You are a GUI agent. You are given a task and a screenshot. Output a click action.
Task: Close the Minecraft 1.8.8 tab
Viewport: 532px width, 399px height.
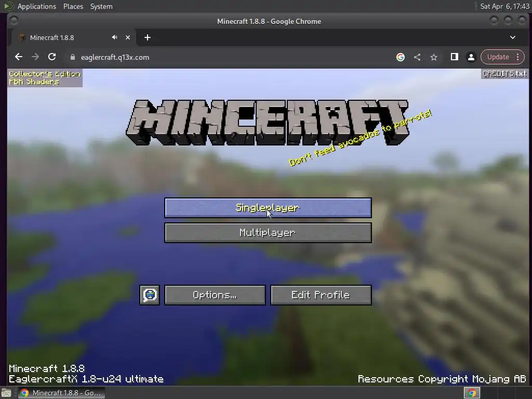tap(128, 37)
